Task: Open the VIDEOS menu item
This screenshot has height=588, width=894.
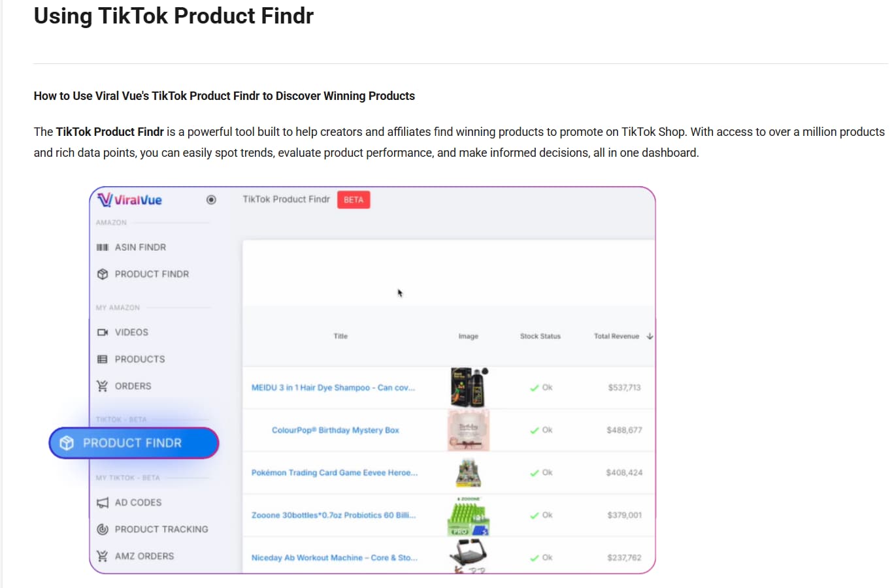Action: click(x=131, y=333)
